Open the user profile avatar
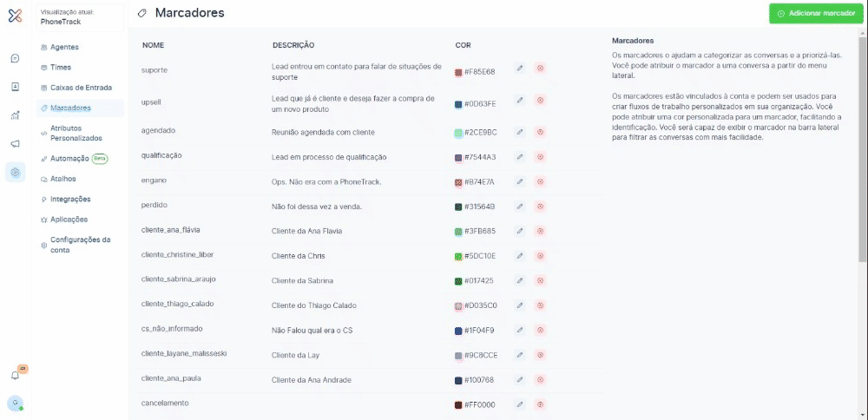868x420 pixels. point(15,404)
